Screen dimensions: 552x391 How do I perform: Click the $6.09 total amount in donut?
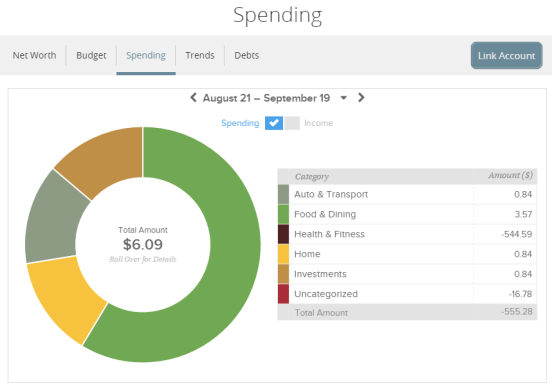pos(143,245)
